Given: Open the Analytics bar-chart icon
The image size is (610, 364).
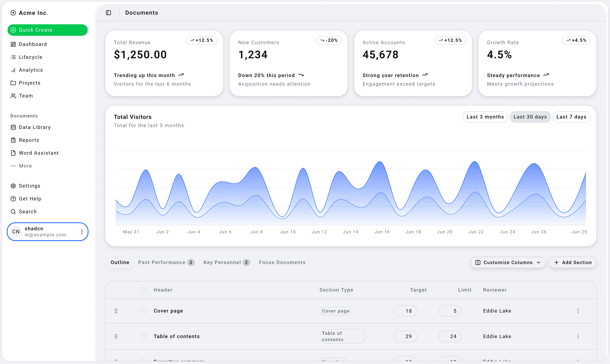Looking at the screenshot, I should coord(13,70).
